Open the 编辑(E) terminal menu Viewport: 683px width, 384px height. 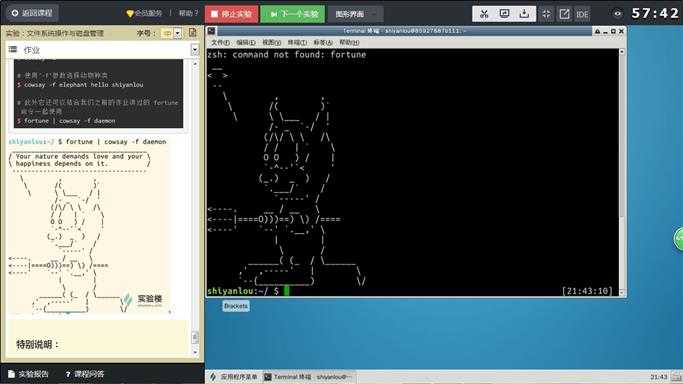(246, 42)
